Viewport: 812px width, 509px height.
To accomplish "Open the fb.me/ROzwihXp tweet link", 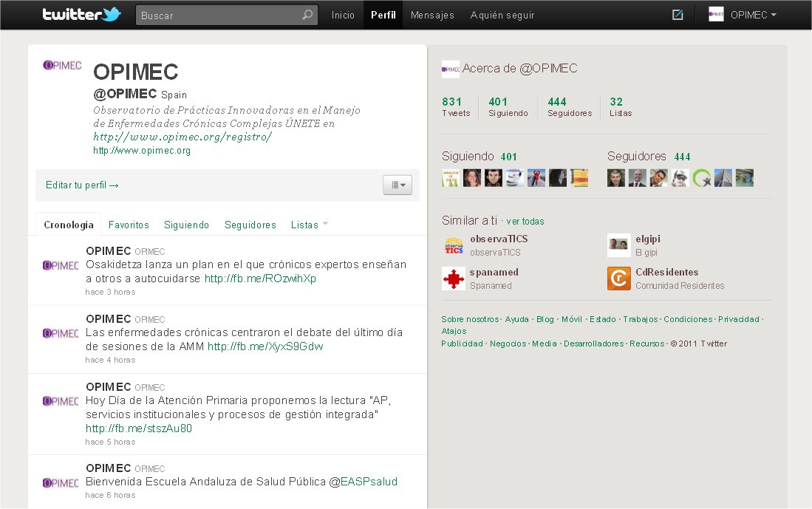I will [x=260, y=279].
